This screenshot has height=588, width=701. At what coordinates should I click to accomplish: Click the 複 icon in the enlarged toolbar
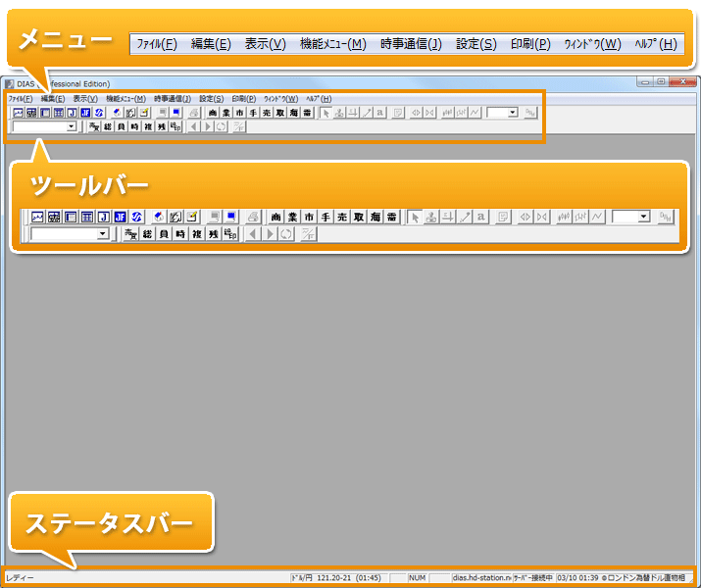pyautogui.click(x=197, y=234)
